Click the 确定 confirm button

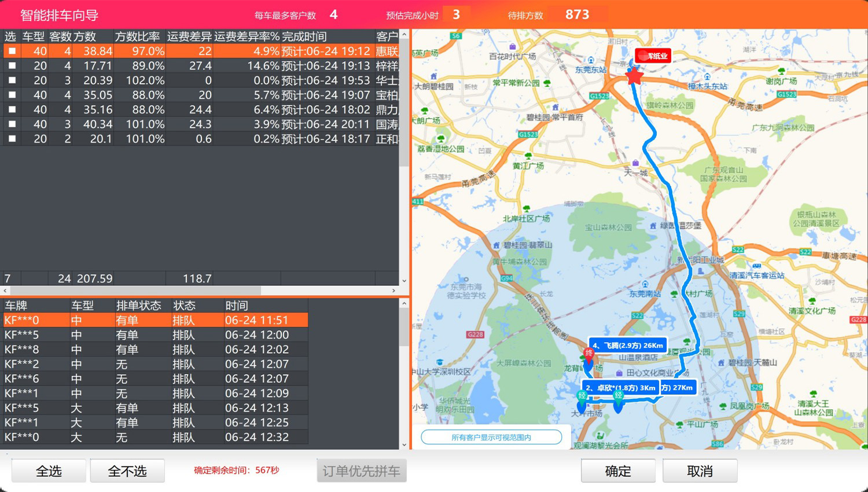point(618,471)
